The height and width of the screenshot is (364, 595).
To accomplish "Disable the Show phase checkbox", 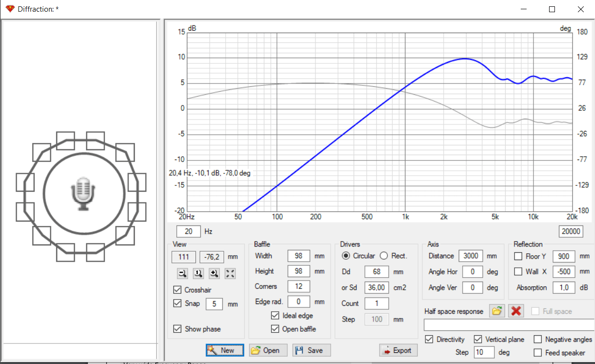I will click(178, 329).
